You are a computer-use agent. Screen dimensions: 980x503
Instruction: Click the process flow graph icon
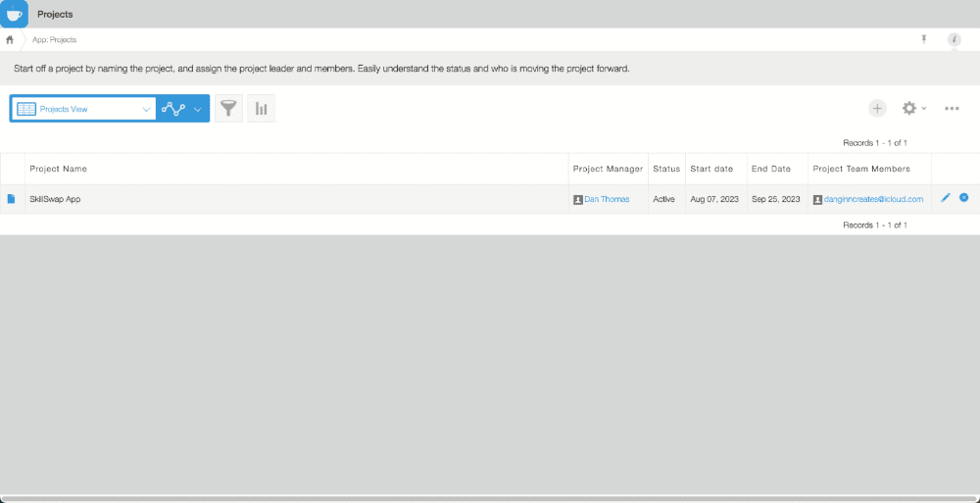[173, 109]
